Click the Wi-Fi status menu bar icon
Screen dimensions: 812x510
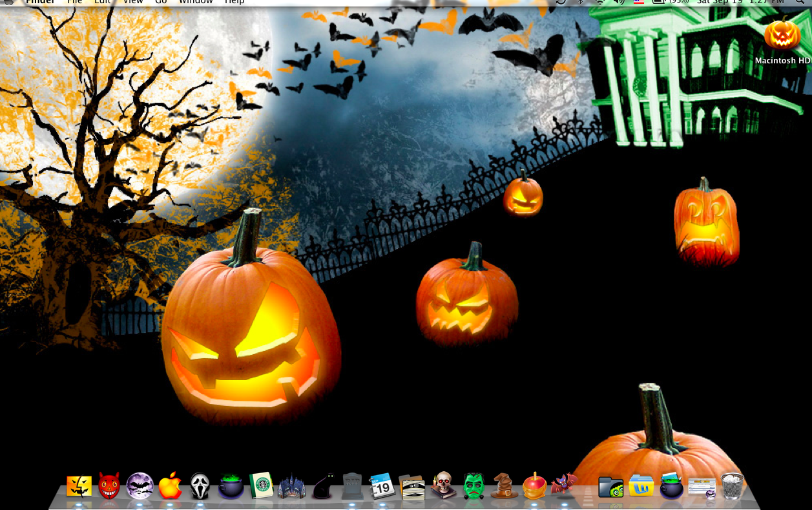[600, 2]
